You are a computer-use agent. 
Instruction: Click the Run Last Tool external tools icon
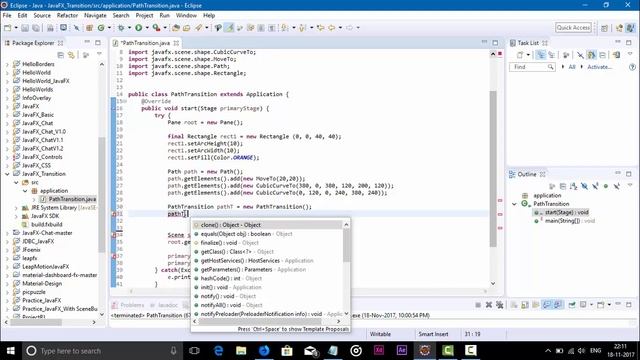[156, 28]
